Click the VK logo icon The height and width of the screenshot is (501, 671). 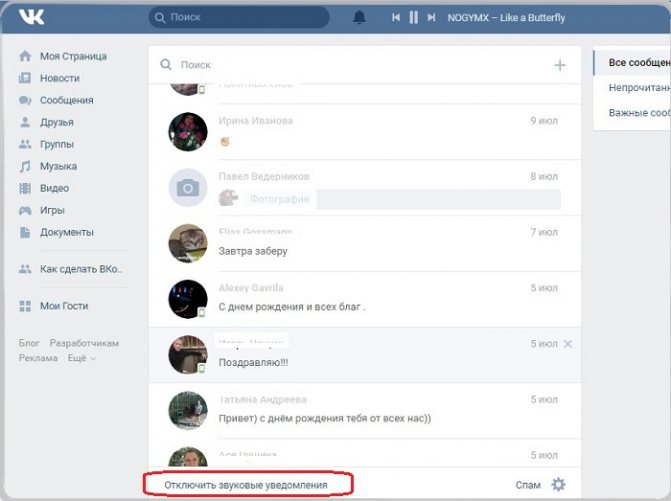coord(32,17)
